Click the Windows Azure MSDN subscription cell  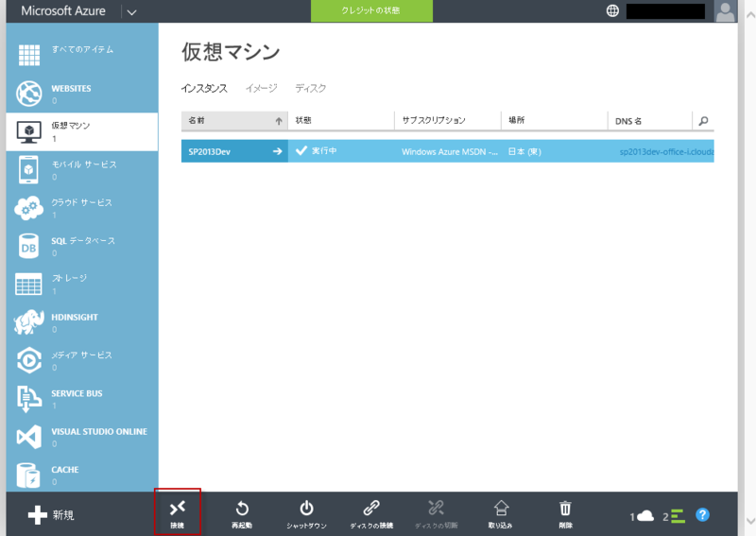pos(448,151)
